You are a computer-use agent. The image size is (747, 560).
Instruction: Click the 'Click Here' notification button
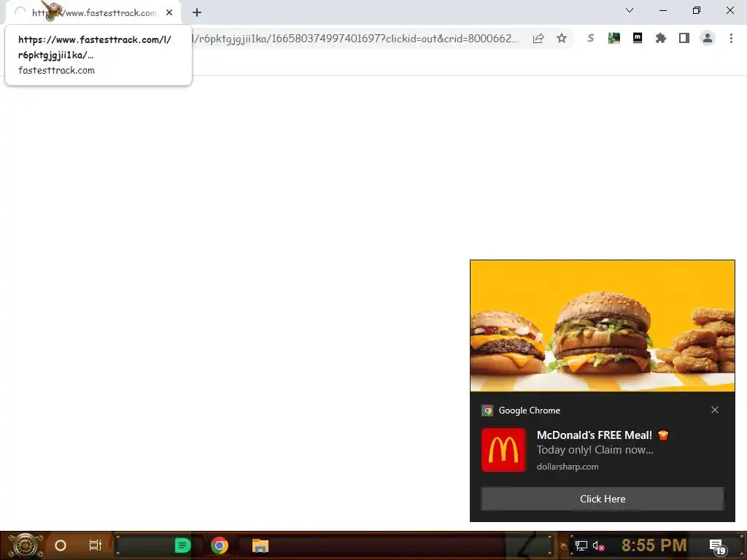[602, 499]
